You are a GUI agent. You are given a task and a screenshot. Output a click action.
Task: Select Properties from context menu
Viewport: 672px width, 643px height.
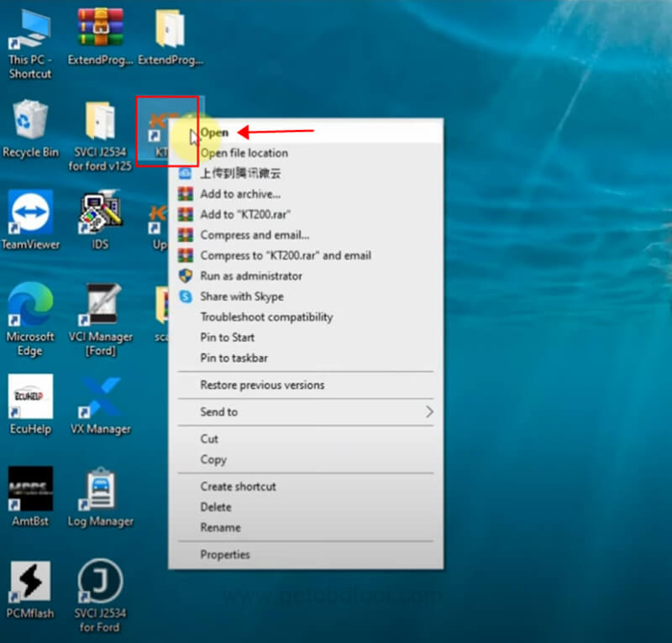pos(225,555)
